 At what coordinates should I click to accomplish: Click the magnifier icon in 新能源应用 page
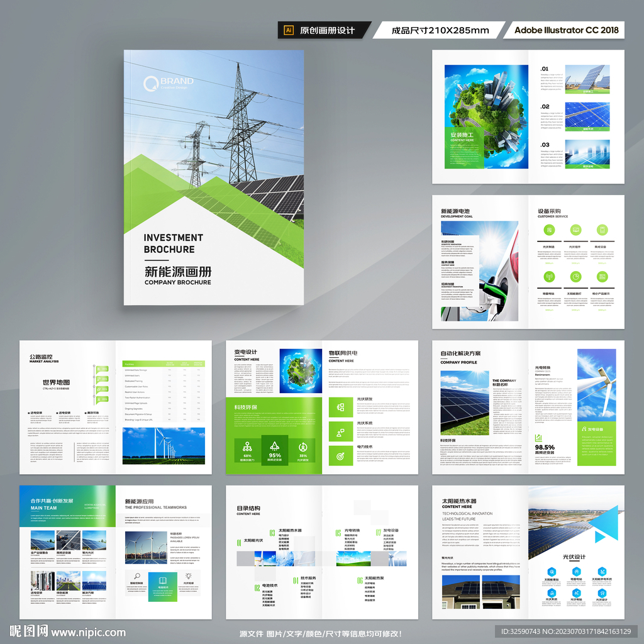pos(137,576)
